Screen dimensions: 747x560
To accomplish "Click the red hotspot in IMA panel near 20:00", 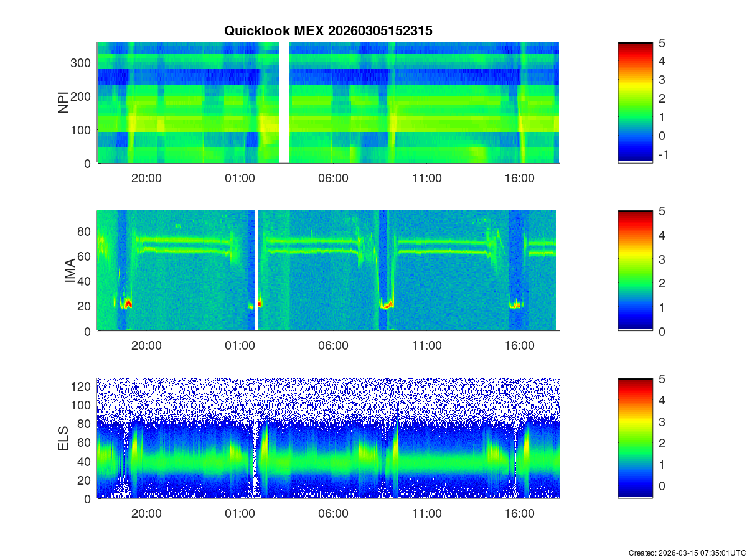I will (x=128, y=303).
